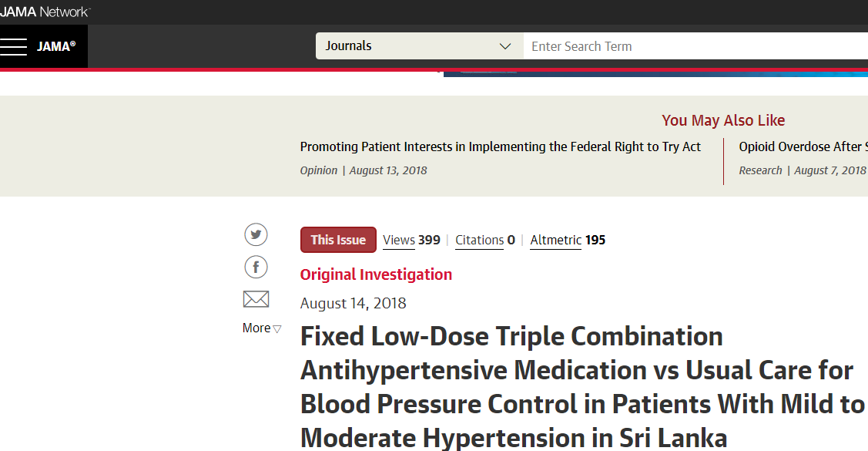Open the Citations 0 metric
This screenshot has height=451, width=868.
click(x=485, y=240)
